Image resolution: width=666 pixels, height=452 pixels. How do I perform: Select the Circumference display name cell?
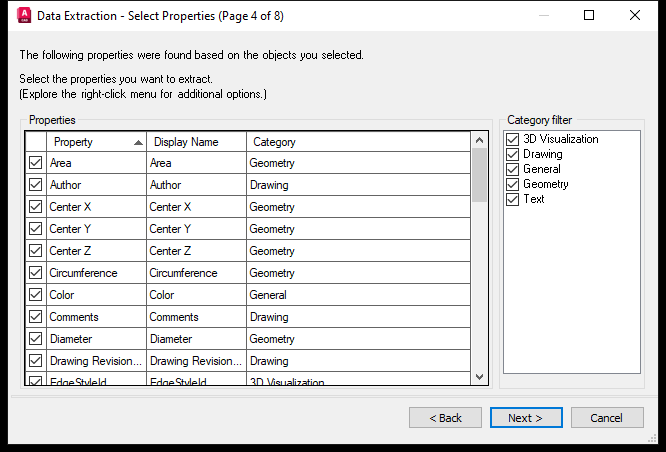[196, 273]
